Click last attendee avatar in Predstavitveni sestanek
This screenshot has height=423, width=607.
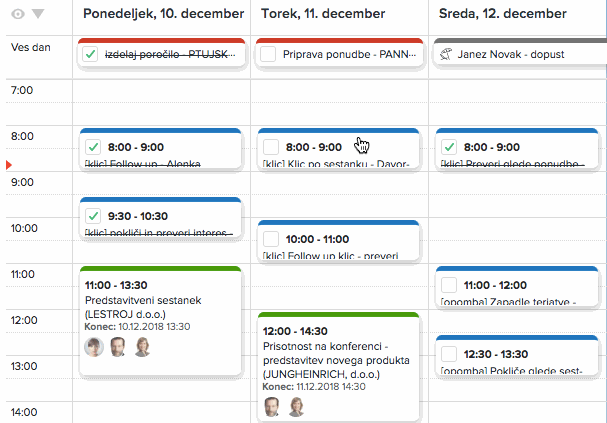(142, 347)
